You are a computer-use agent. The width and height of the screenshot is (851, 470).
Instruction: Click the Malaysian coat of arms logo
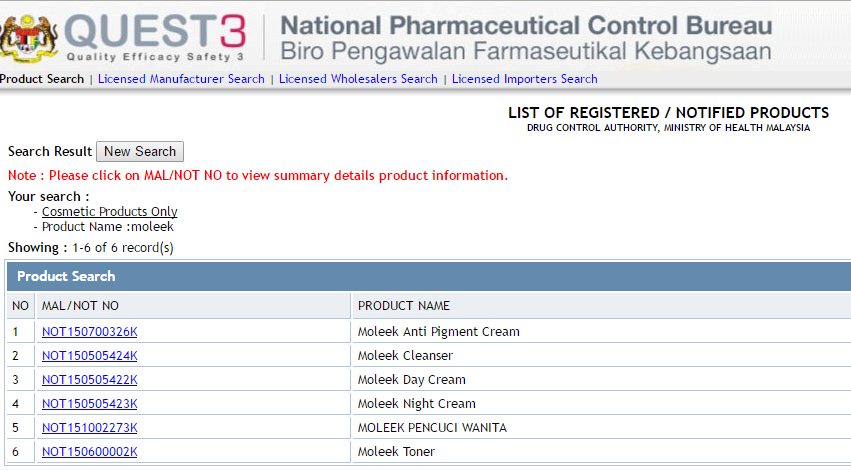[28, 37]
